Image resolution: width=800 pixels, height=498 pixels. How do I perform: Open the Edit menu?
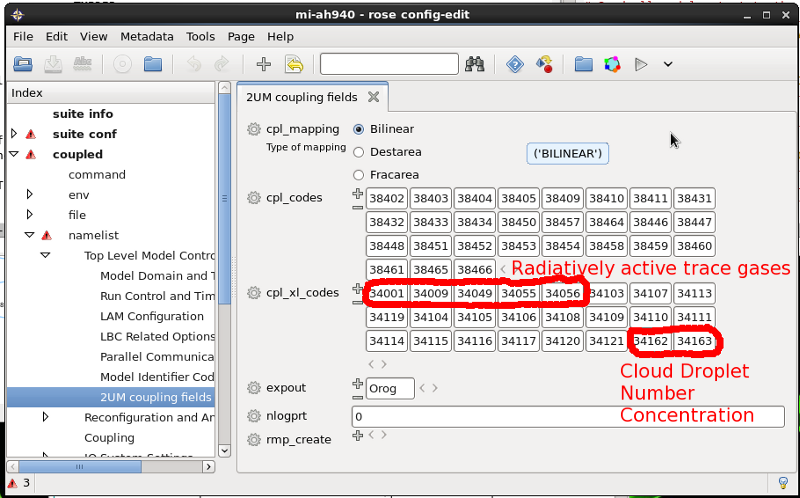click(57, 37)
